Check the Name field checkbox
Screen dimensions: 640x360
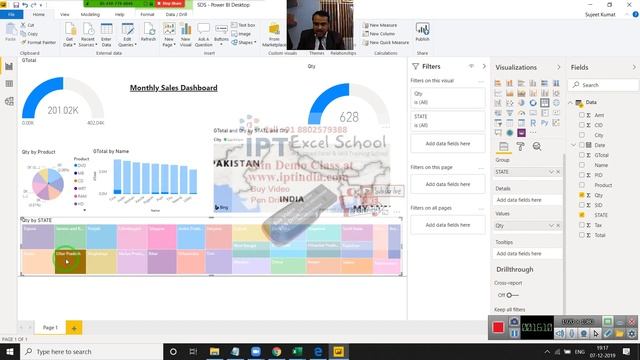(582, 165)
